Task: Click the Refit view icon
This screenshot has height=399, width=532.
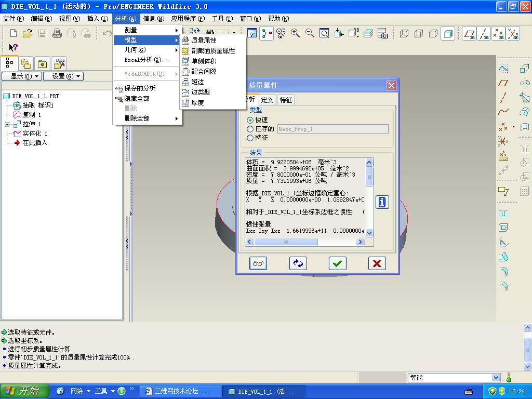Action: [324, 33]
